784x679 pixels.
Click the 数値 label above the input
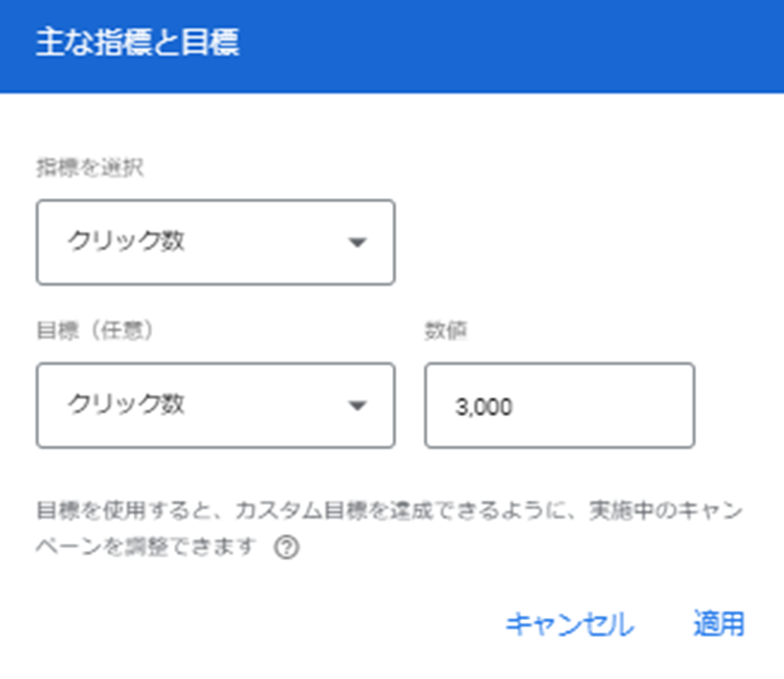445,331
